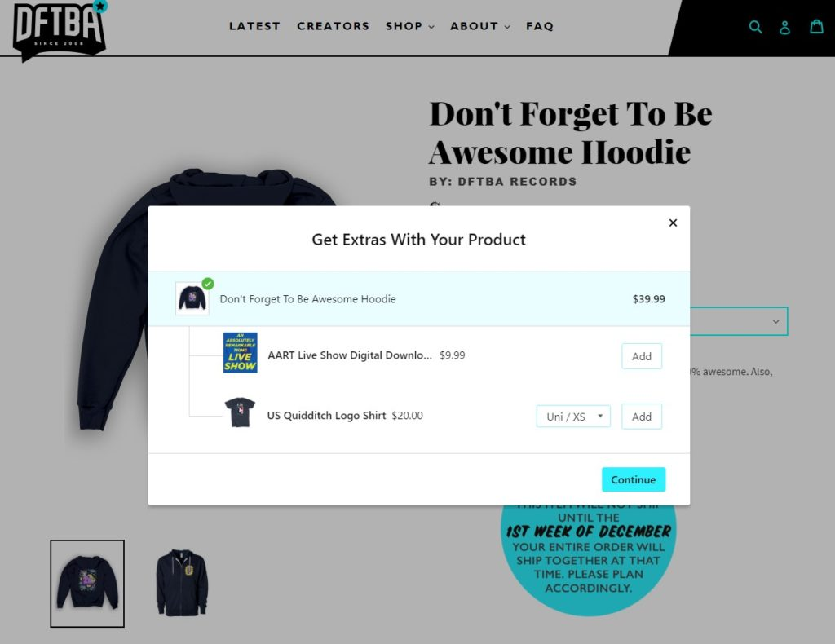The width and height of the screenshot is (835, 644).
Task: Add US Quidditch Logo Shirt
Action: coord(642,417)
